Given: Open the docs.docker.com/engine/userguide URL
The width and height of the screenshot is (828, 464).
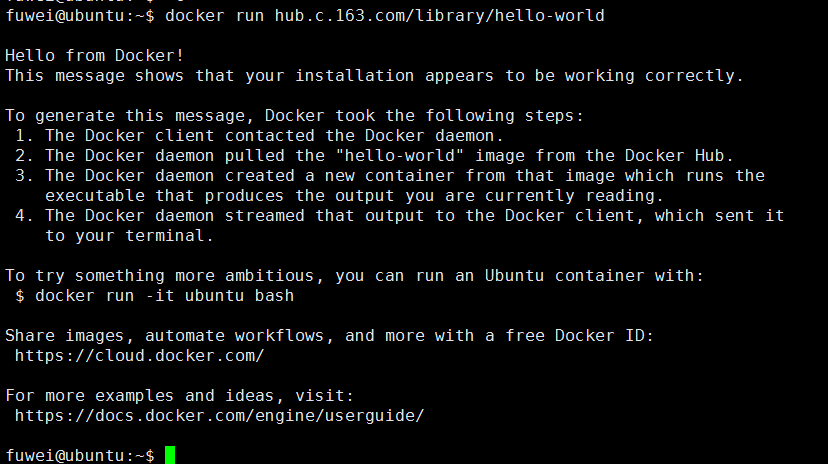Looking at the screenshot, I should pos(219,416).
